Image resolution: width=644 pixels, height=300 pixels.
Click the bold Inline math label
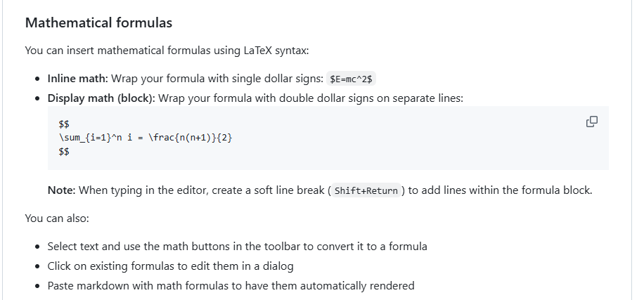click(x=77, y=78)
